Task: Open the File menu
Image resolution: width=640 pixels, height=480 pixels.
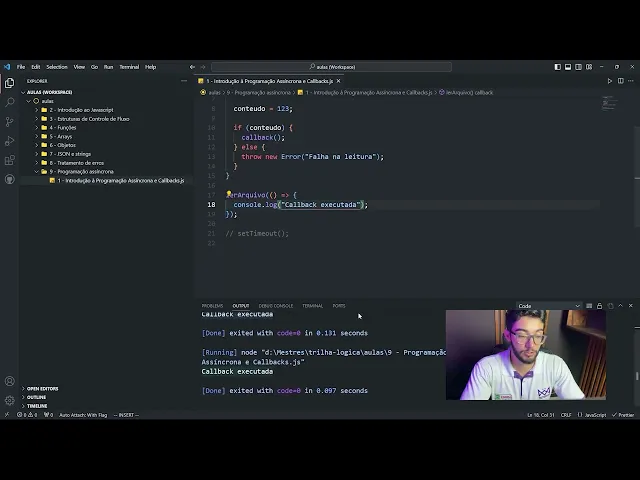Action: click(x=21, y=67)
